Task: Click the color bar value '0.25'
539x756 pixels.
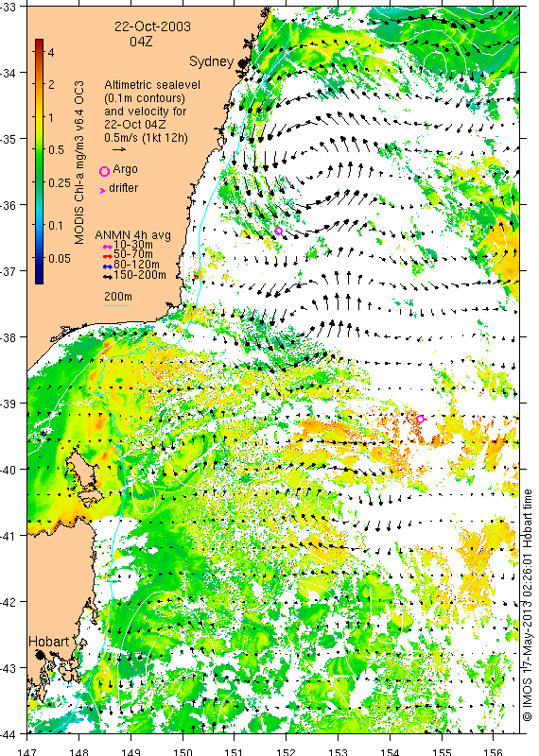Action: click(59, 182)
